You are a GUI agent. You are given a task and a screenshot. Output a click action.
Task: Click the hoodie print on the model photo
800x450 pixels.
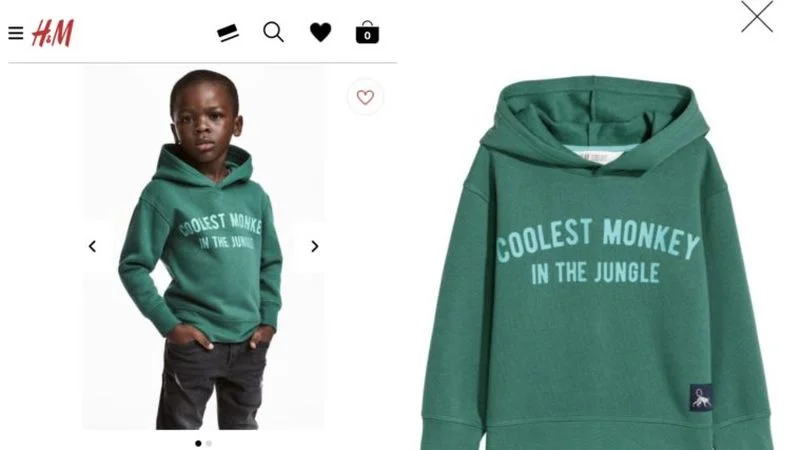(x=220, y=231)
